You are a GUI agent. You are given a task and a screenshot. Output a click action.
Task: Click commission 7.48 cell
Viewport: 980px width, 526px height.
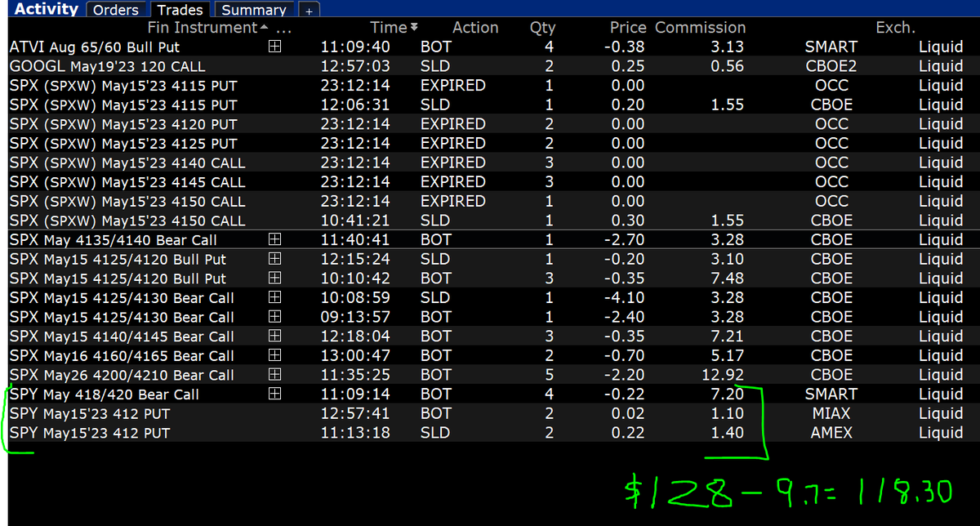(x=728, y=279)
